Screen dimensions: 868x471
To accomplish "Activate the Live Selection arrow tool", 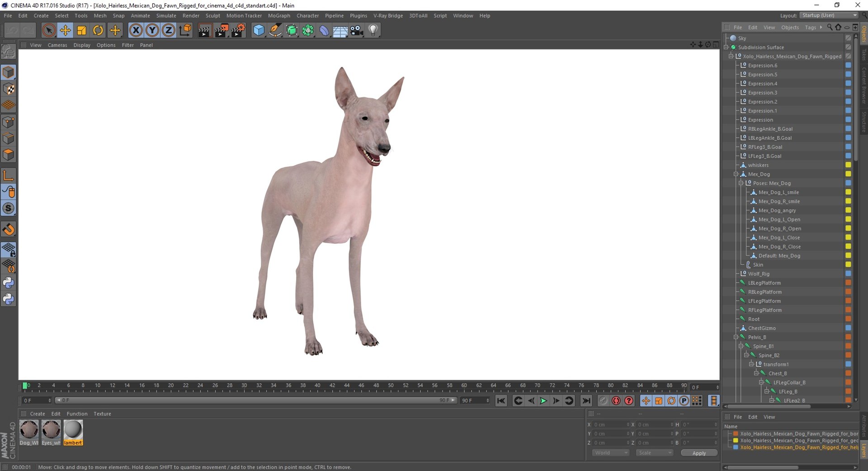I will (x=49, y=30).
